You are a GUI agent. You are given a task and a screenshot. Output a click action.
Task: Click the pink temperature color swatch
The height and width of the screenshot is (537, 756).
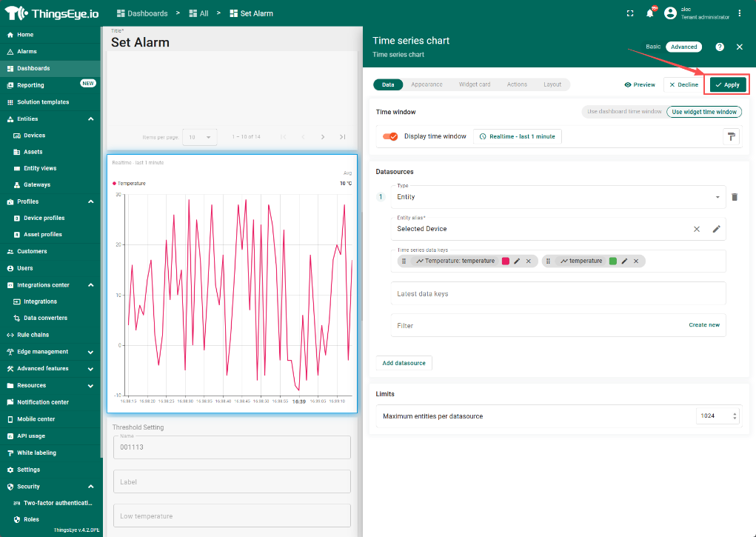point(506,261)
